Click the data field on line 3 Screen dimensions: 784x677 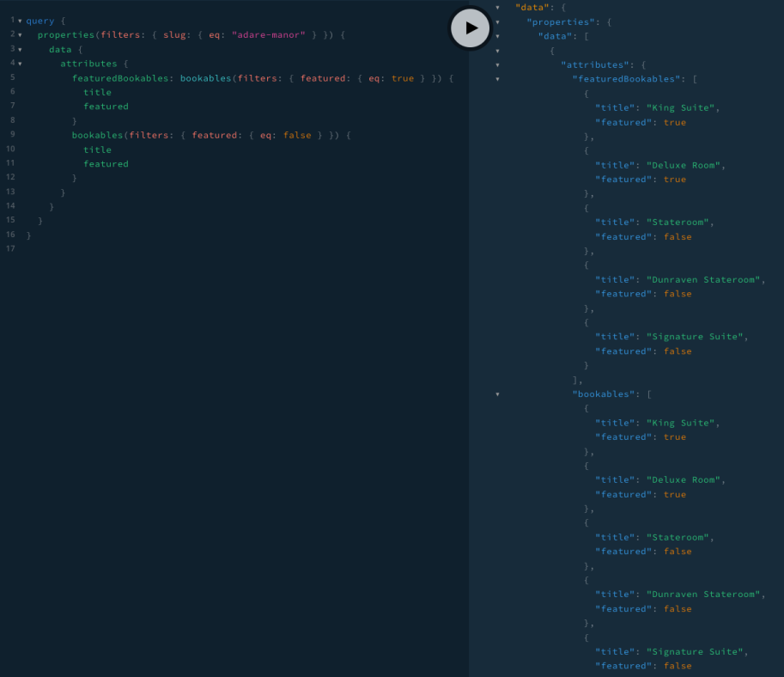coord(60,49)
